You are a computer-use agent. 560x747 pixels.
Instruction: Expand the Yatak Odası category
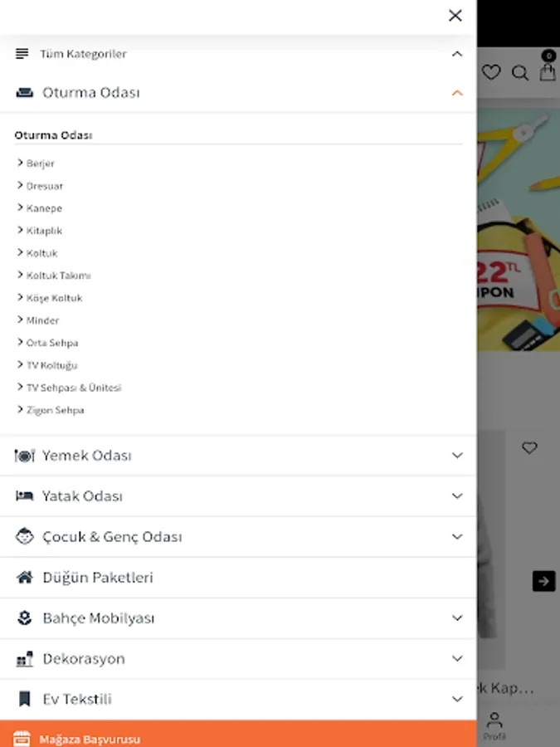pyautogui.click(x=457, y=496)
